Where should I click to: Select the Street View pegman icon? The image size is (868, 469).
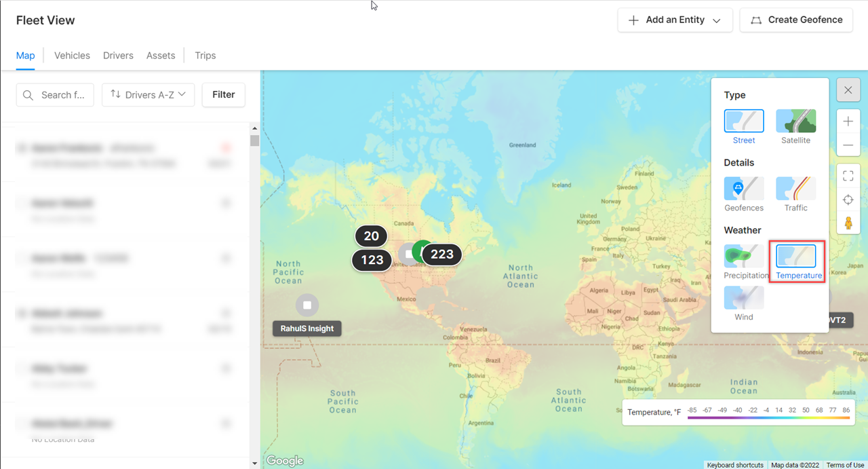click(848, 223)
